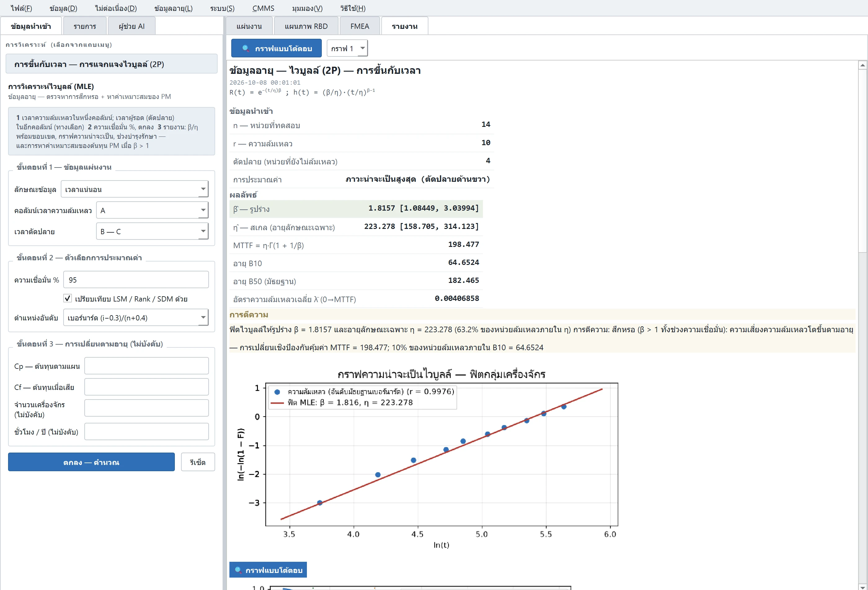Click the ตกลง — คำนวณ button
The width and height of the screenshot is (868, 590).
[x=91, y=462]
